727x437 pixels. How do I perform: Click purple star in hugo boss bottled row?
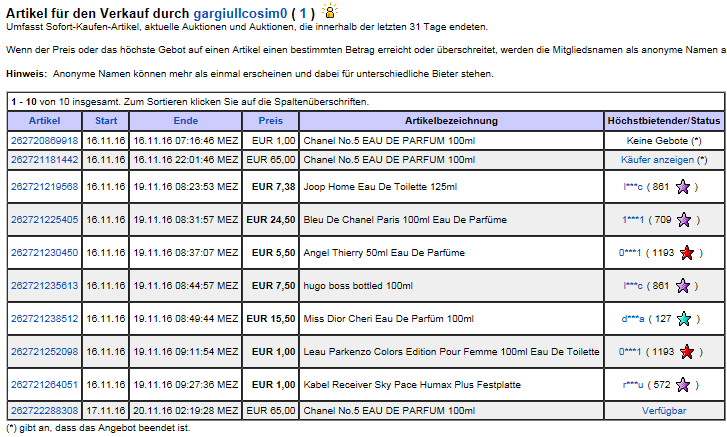pos(682,286)
